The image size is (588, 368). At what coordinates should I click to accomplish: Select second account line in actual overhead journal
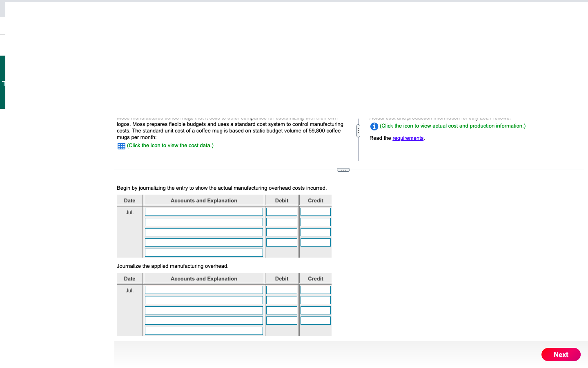click(x=203, y=222)
